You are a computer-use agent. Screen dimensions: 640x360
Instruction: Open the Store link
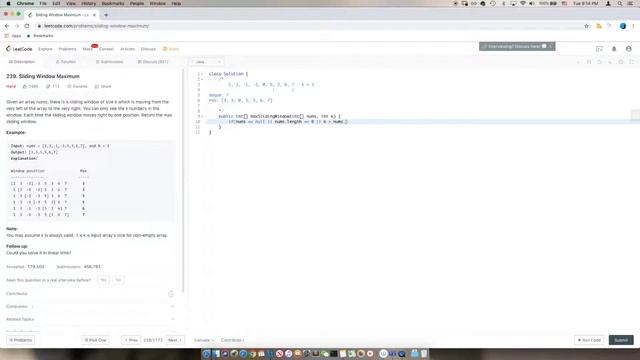[x=171, y=49]
